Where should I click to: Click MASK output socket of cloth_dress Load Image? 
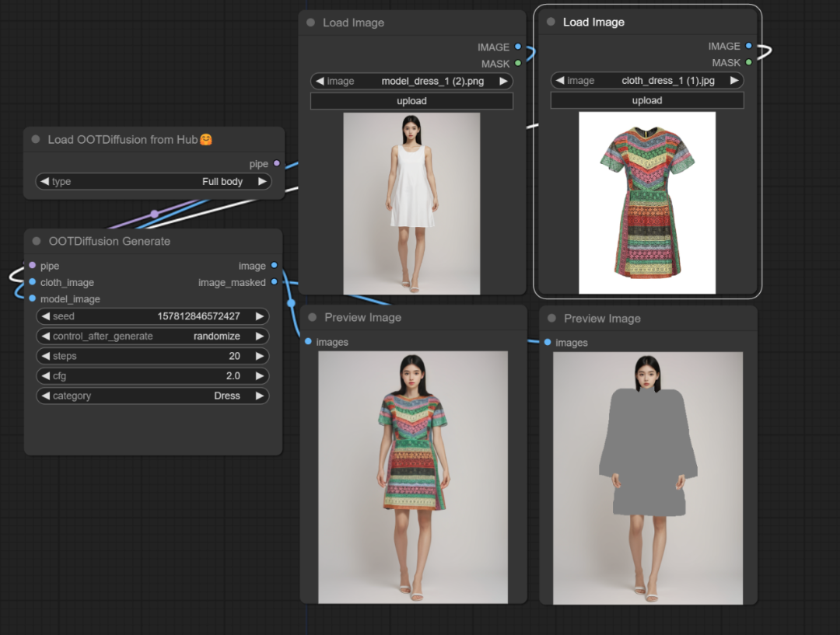click(x=749, y=63)
